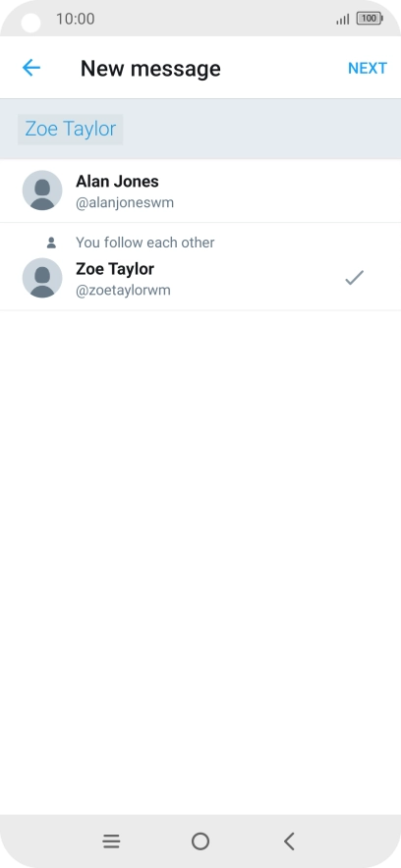Tap NEXT to continue the message
Viewport: 401px width, 868px height.
pyautogui.click(x=368, y=68)
